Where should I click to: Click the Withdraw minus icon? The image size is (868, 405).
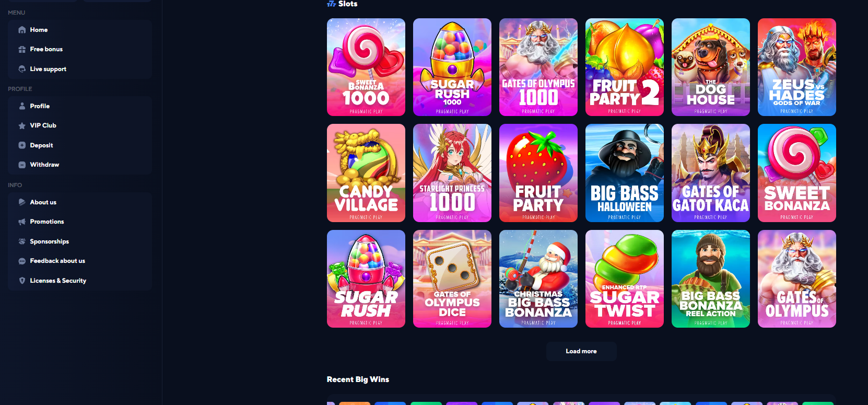pos(22,165)
